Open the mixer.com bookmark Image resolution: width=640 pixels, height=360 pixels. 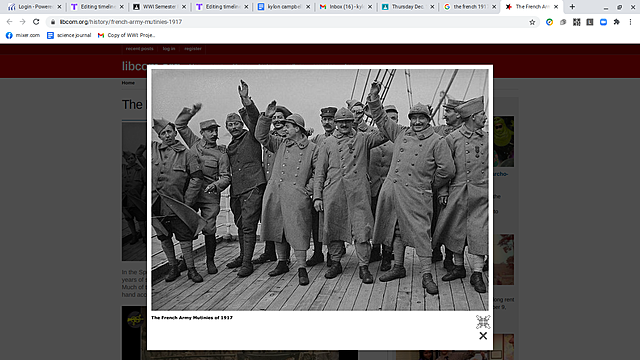[23, 36]
